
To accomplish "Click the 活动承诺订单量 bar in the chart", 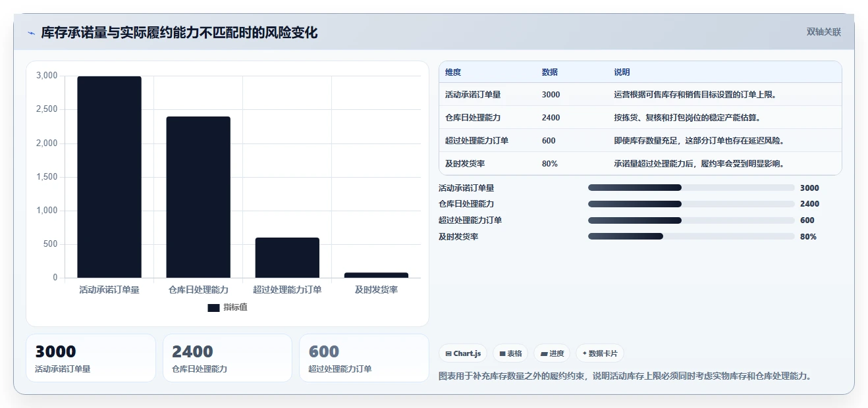I will (109, 177).
